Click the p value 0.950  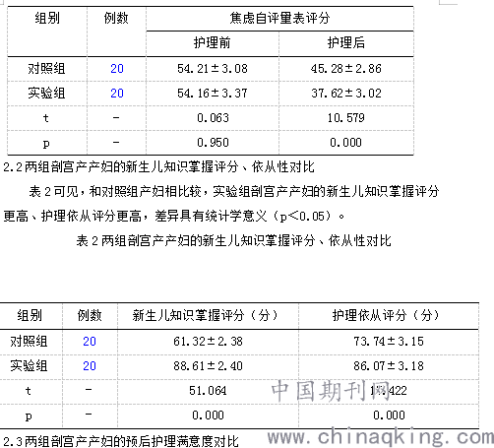213,143
